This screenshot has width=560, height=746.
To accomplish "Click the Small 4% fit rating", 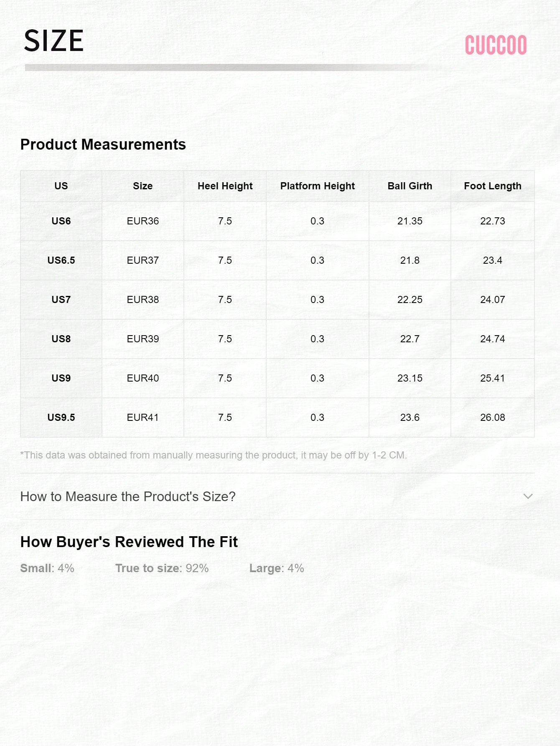I will pos(47,568).
